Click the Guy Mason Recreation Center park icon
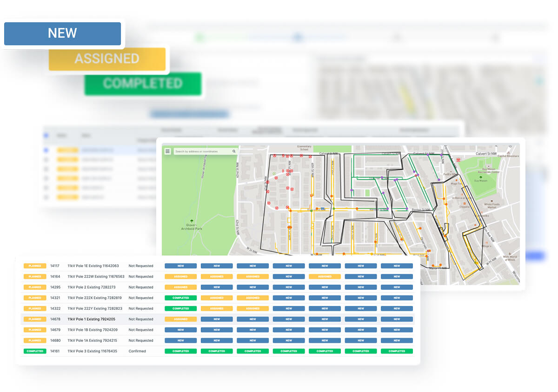 pos(481,177)
